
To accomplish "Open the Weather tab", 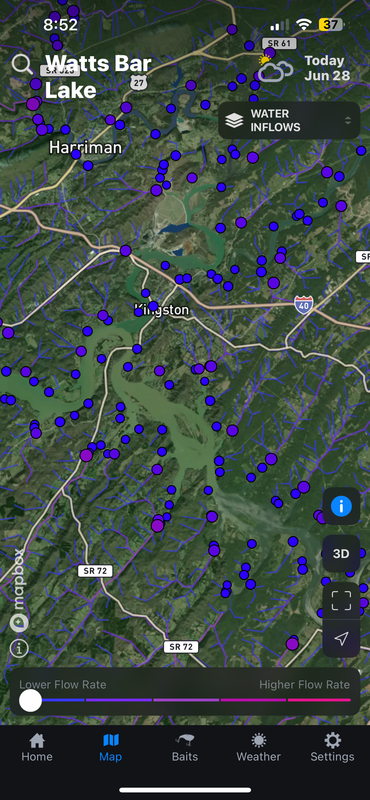I will (x=259, y=747).
